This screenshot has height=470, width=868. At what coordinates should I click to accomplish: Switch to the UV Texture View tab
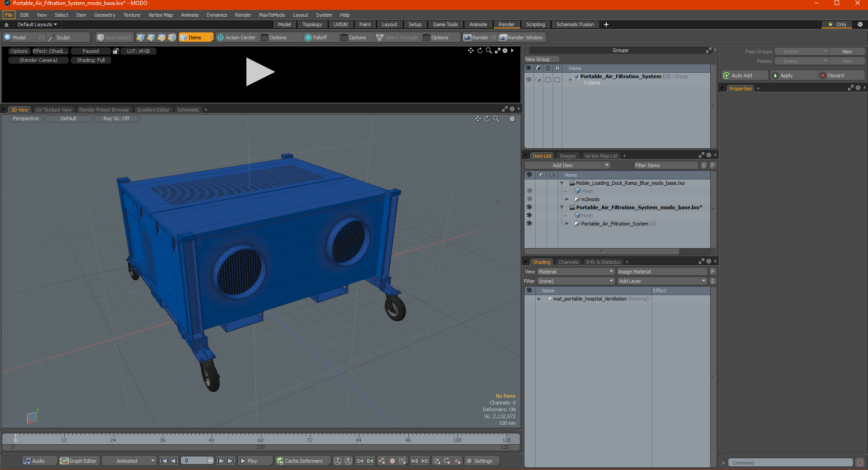[x=54, y=110]
